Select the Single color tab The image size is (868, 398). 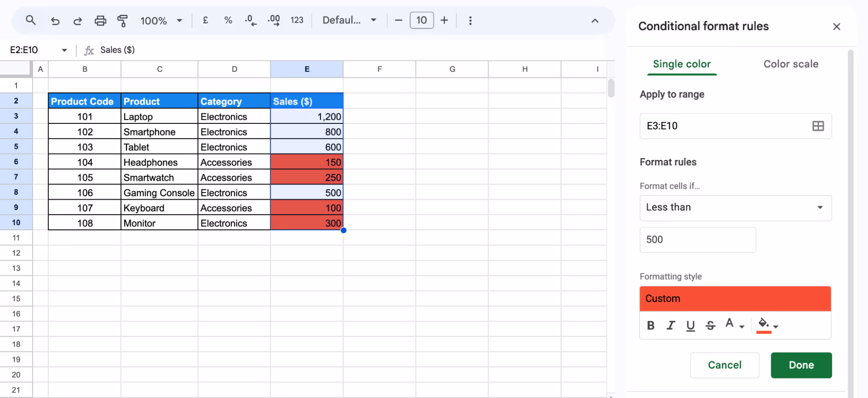pos(681,64)
